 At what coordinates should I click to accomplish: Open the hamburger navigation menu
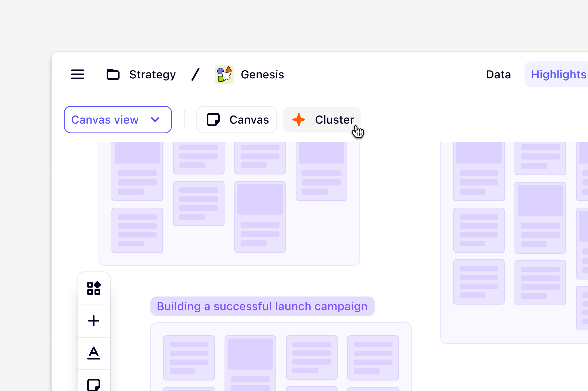click(78, 74)
